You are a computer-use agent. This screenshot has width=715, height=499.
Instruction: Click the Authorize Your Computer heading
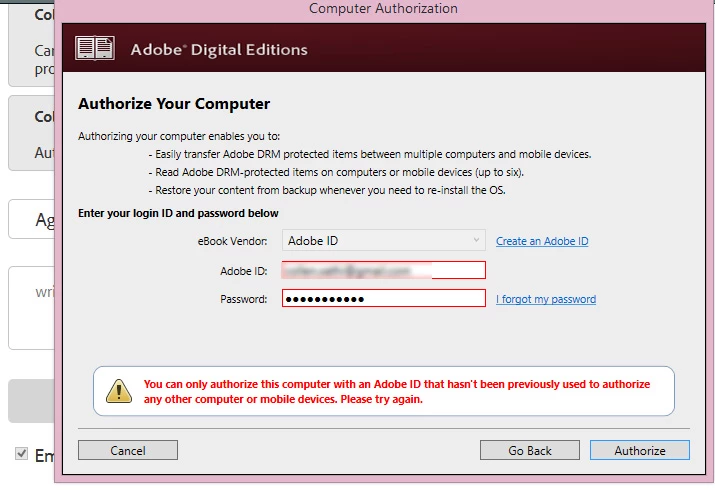click(x=174, y=104)
